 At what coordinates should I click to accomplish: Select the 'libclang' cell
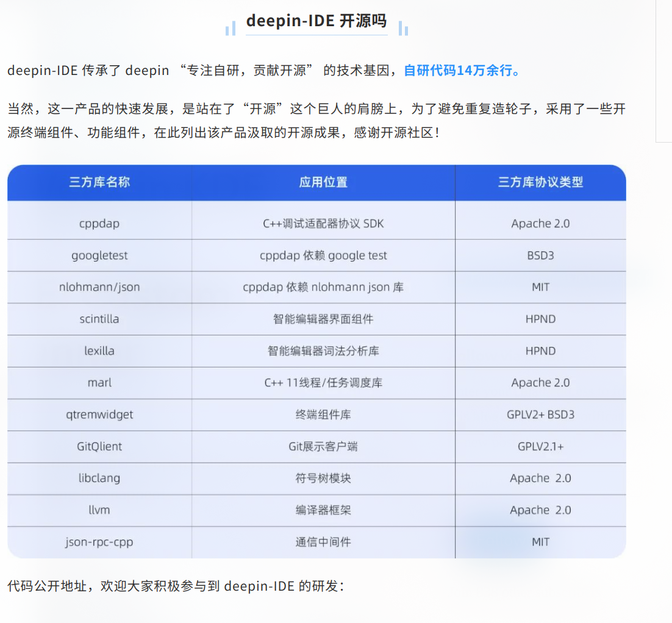pos(99,478)
